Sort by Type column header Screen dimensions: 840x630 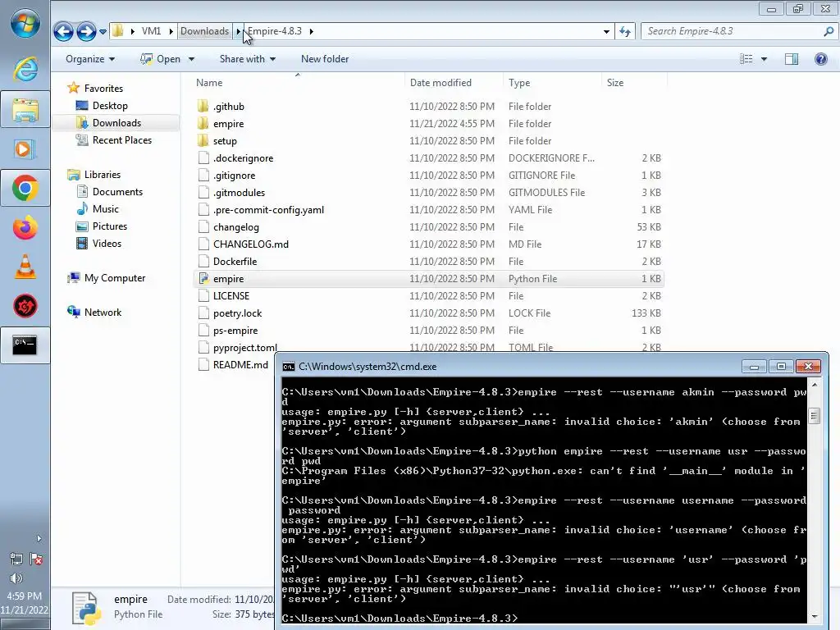pos(519,83)
